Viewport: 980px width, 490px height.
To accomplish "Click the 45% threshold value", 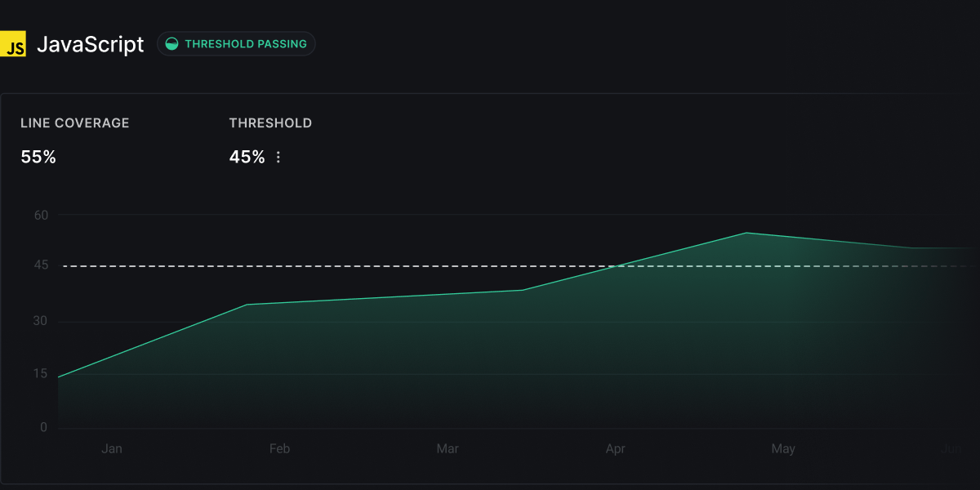I will click(x=247, y=157).
